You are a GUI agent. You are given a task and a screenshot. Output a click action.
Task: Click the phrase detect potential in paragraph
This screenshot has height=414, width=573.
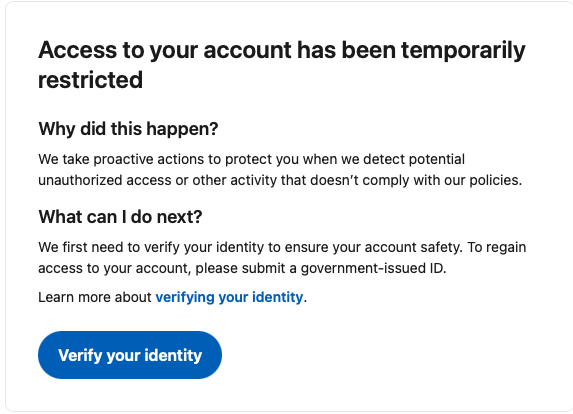[x=414, y=159]
